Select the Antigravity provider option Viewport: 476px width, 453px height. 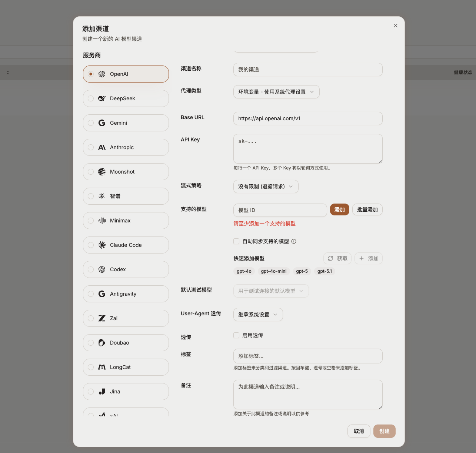coord(126,294)
